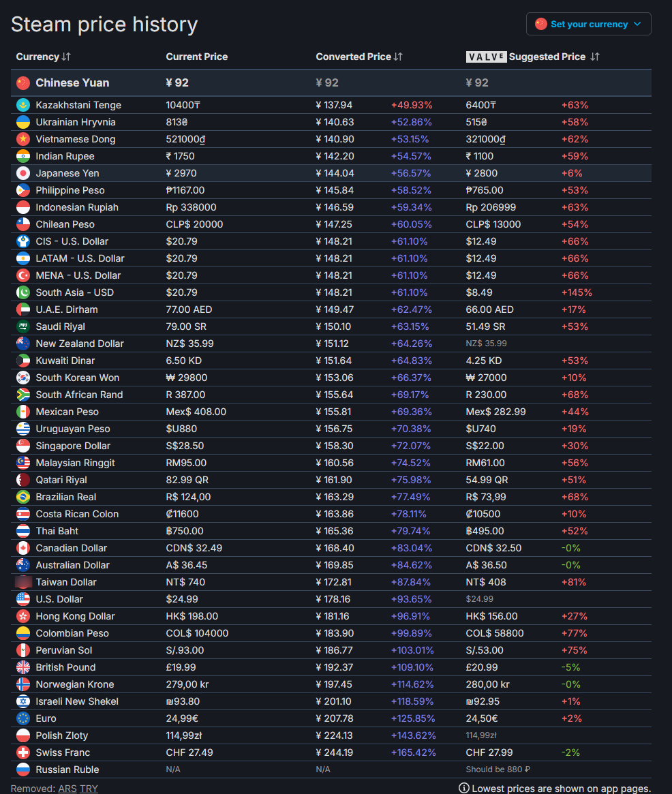Click the Japanese Yen flag icon
This screenshot has width=672, height=794.
(23, 173)
